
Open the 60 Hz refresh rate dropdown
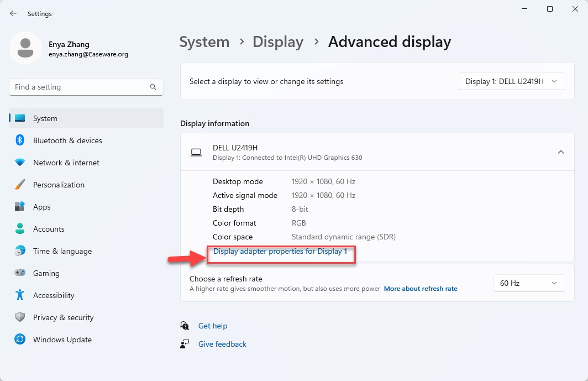[x=529, y=283]
